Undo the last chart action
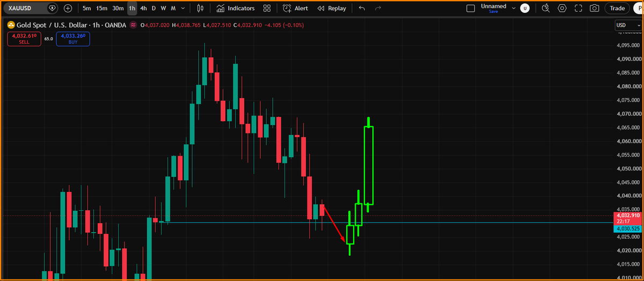This screenshot has height=281, width=644. pos(361,9)
